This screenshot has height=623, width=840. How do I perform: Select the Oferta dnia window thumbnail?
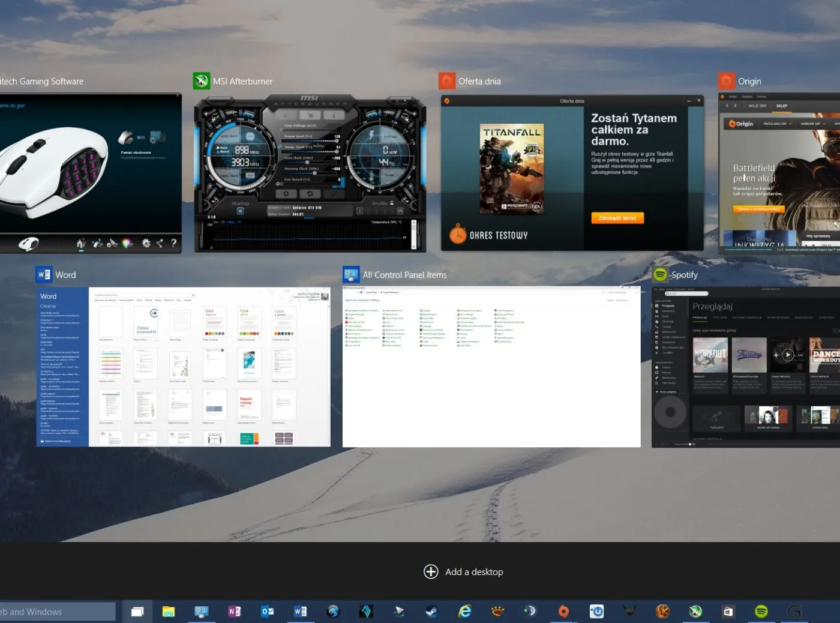[572, 173]
